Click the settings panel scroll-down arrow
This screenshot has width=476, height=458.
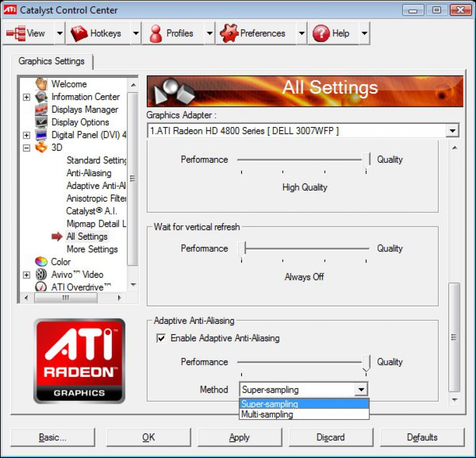coord(455,400)
